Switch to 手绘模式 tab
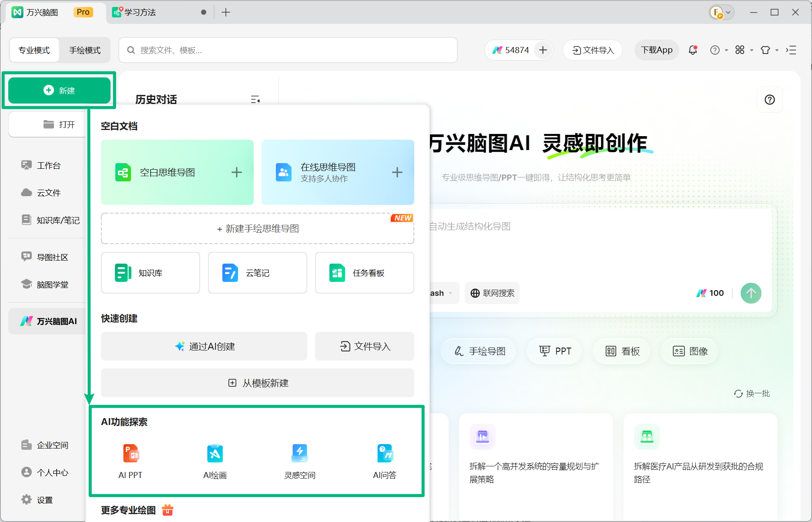The width and height of the screenshot is (812, 522). [85, 50]
